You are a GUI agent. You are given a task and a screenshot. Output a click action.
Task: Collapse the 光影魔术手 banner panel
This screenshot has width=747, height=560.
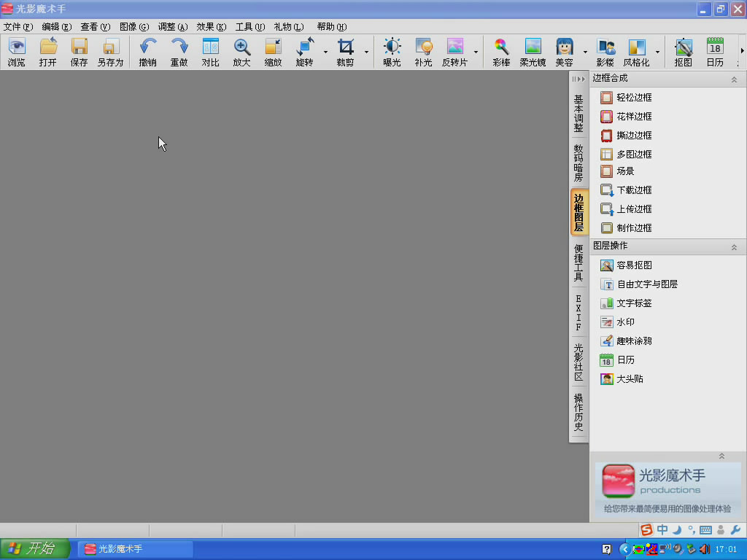(x=721, y=456)
